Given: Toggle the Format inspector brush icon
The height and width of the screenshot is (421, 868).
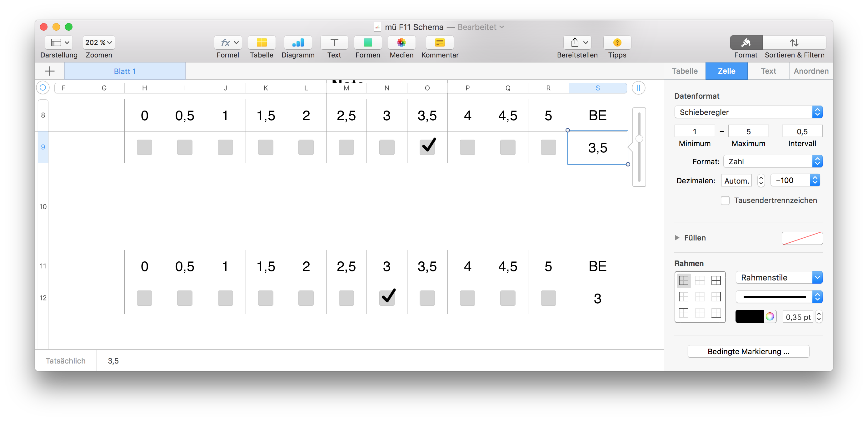Looking at the screenshot, I should [746, 42].
